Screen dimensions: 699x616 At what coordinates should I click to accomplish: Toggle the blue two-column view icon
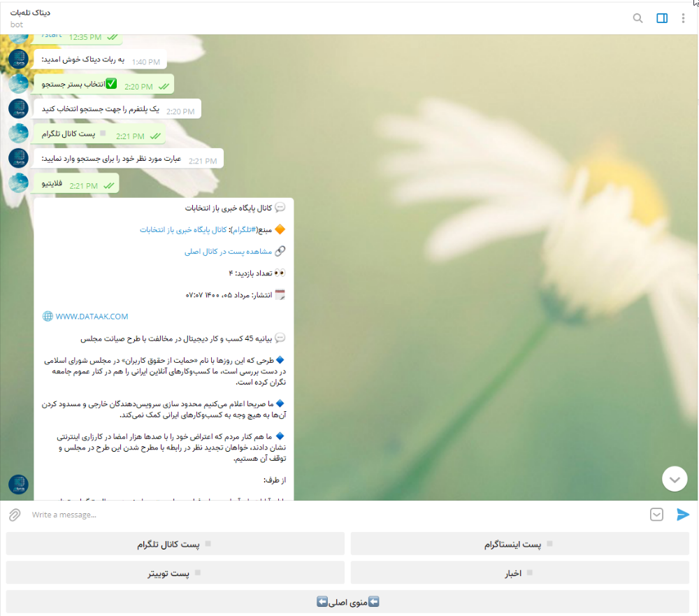point(661,18)
